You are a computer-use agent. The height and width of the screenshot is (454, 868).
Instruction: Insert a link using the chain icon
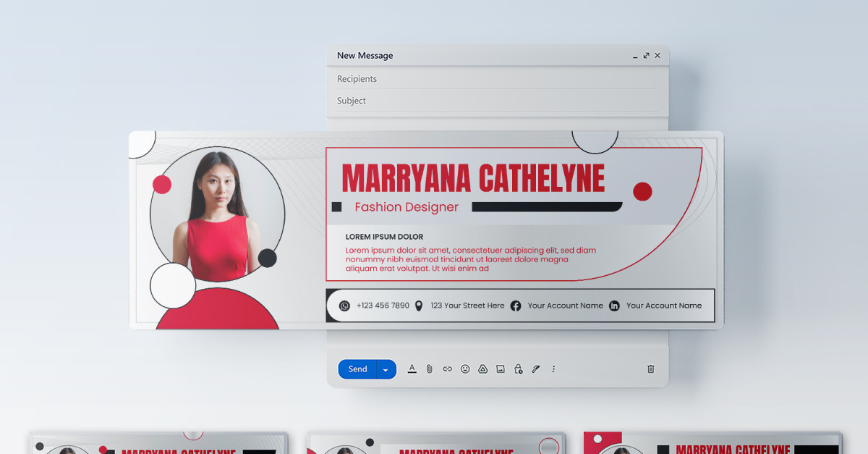pos(447,369)
